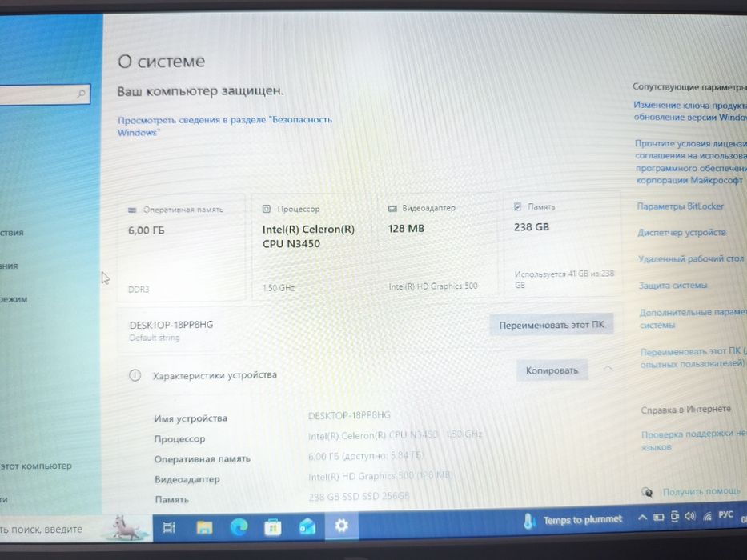Image resolution: width=747 pixels, height=560 pixels.
Task: Open Outlook mail app in taskbar
Action: [x=307, y=526]
